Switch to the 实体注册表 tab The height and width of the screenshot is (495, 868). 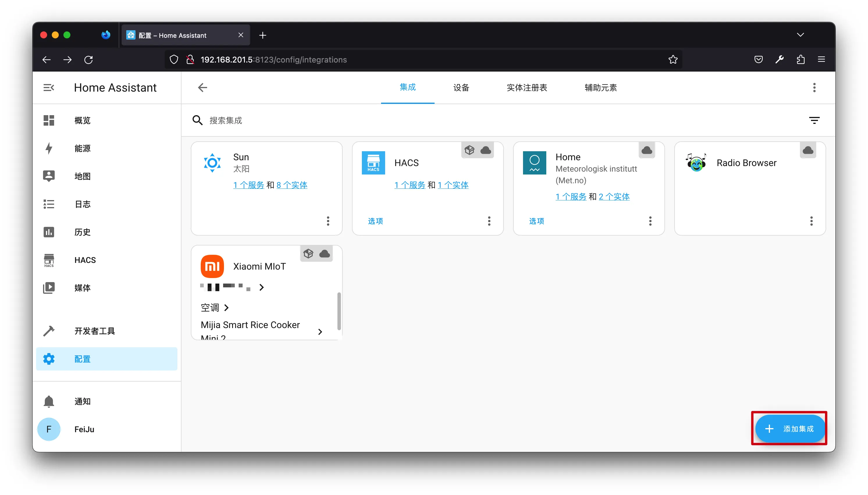(527, 88)
